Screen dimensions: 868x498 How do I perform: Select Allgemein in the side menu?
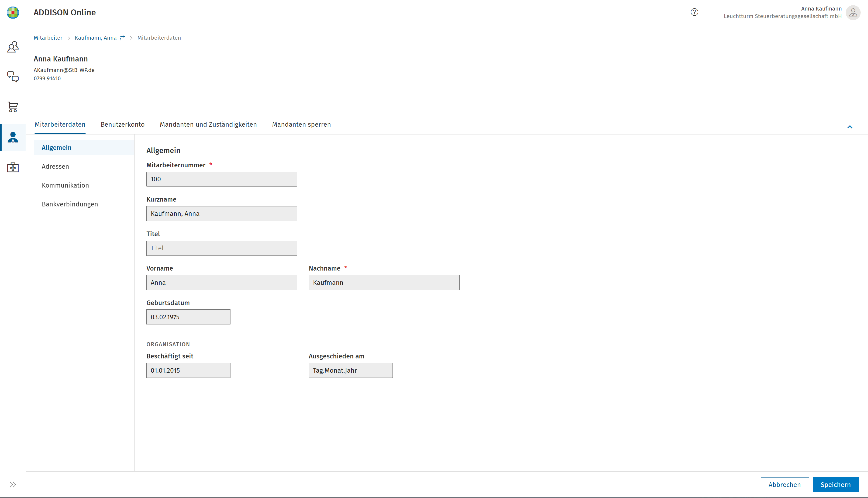(x=84, y=147)
